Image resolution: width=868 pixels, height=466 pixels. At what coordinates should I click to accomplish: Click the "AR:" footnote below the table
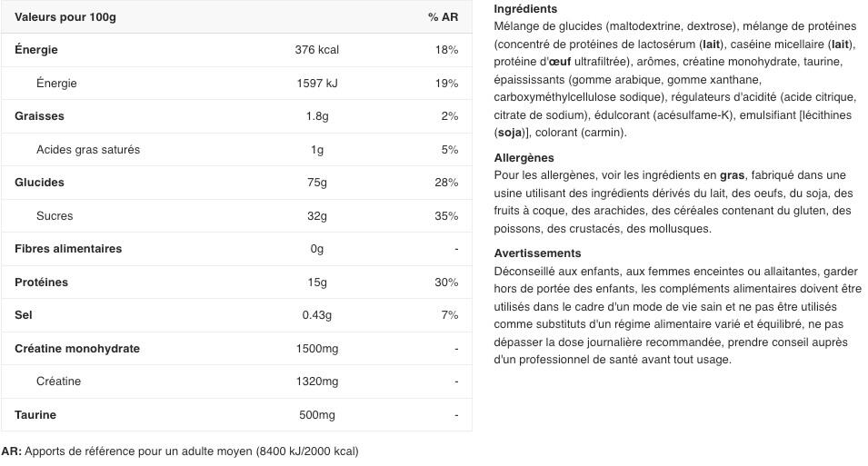click(x=11, y=451)
